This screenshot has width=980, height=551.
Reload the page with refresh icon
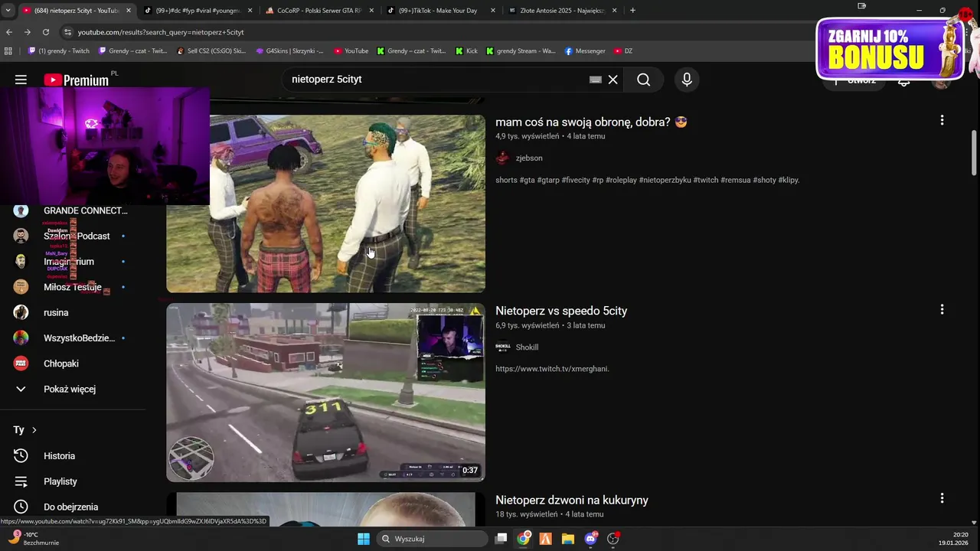click(46, 32)
